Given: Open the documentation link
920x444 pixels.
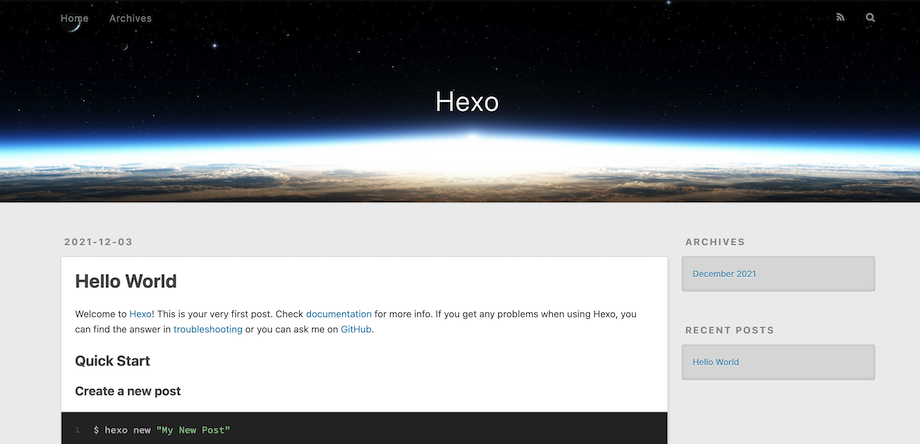Looking at the screenshot, I should point(338,314).
